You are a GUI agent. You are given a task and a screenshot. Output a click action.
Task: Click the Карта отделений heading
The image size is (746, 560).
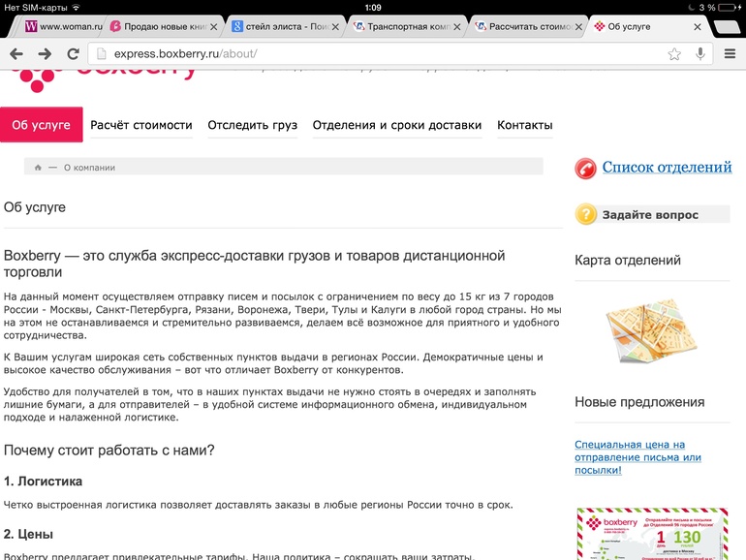(x=628, y=261)
